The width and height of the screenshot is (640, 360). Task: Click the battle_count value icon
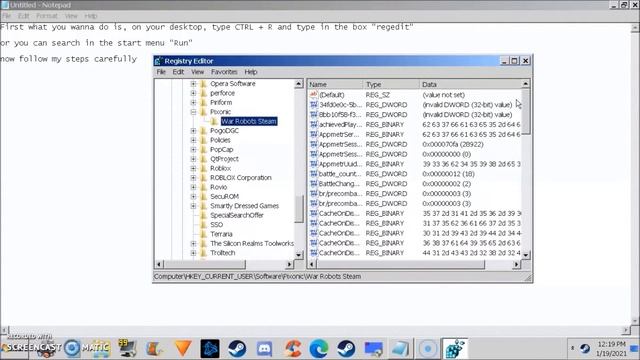coord(313,174)
